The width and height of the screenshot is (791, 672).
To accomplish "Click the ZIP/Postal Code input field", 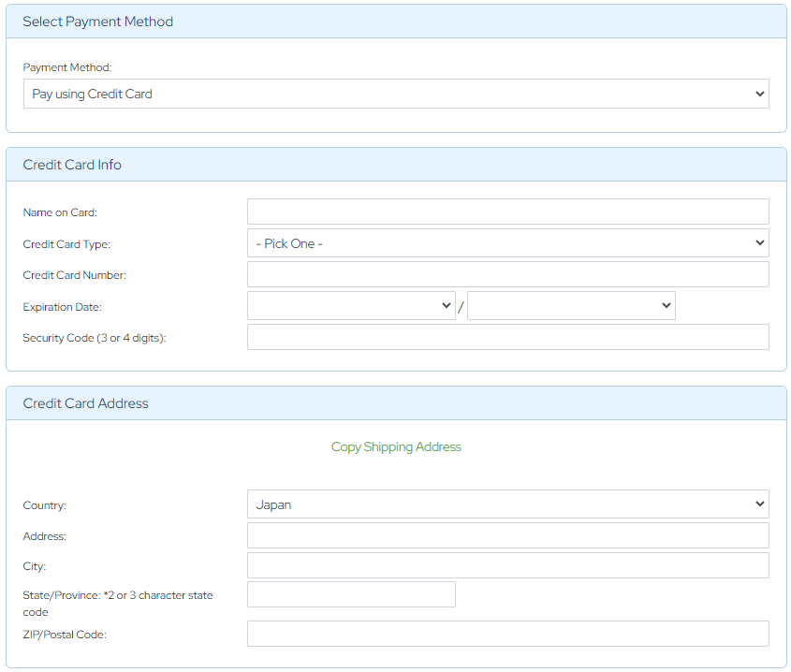I will point(507,634).
